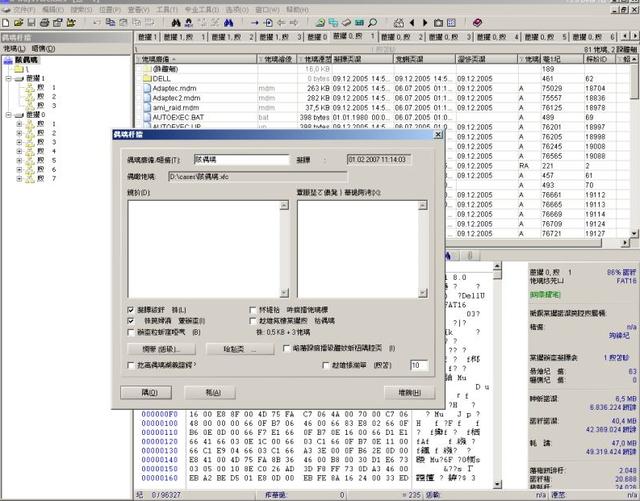The width and height of the screenshot is (640, 501).
Task: Expand partition 3 under disk 0 in tree
Action: 19,142
